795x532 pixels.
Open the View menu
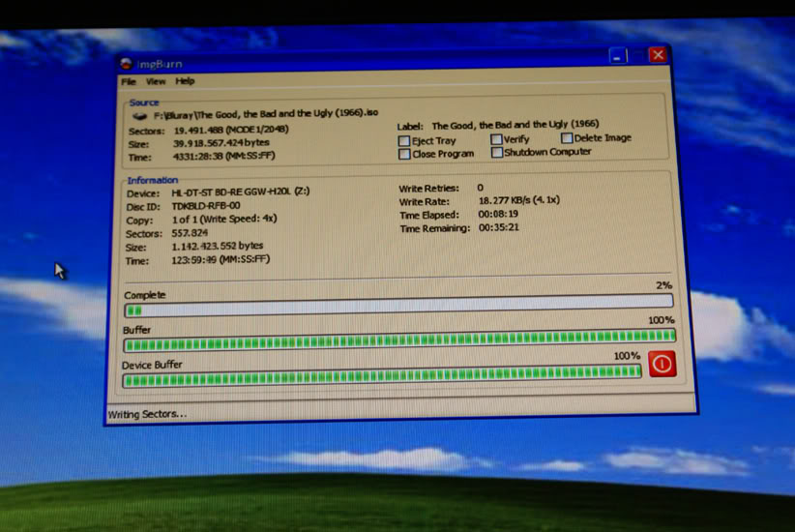[x=156, y=82]
